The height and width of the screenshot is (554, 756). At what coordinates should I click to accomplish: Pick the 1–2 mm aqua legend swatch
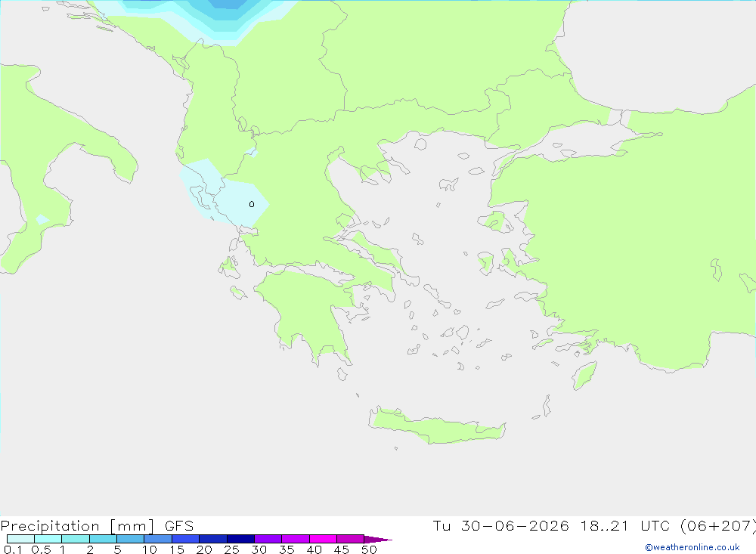(x=76, y=539)
